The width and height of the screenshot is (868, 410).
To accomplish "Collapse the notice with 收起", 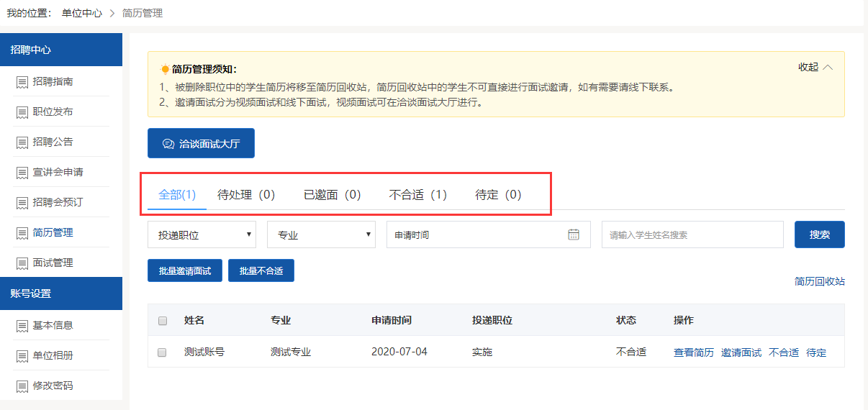I will coord(815,67).
